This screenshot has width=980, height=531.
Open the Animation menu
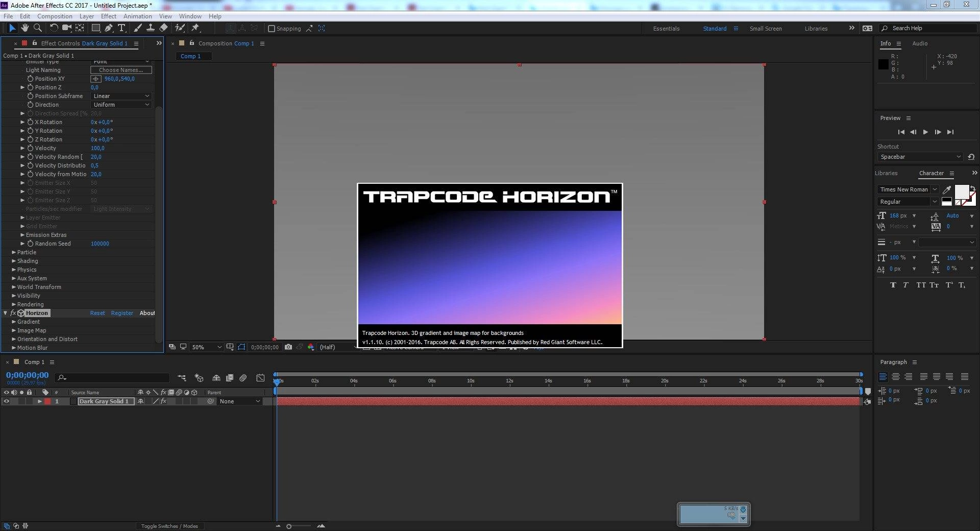click(x=138, y=16)
